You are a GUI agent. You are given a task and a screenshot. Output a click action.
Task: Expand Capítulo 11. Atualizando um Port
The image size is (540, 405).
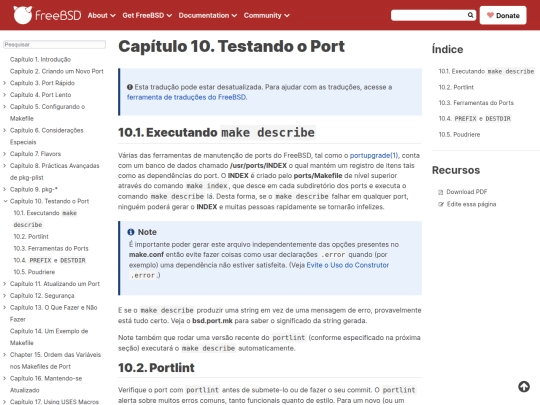(4, 284)
